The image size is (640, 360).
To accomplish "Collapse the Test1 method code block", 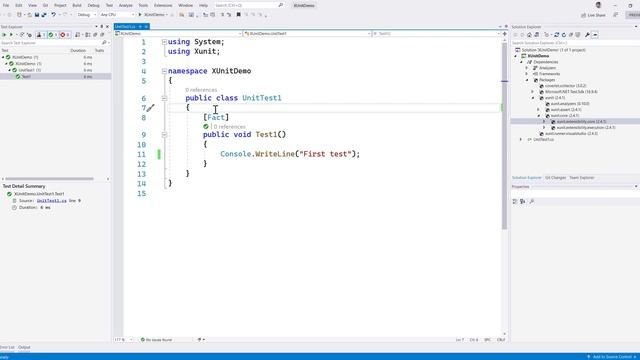I will 164,134.
